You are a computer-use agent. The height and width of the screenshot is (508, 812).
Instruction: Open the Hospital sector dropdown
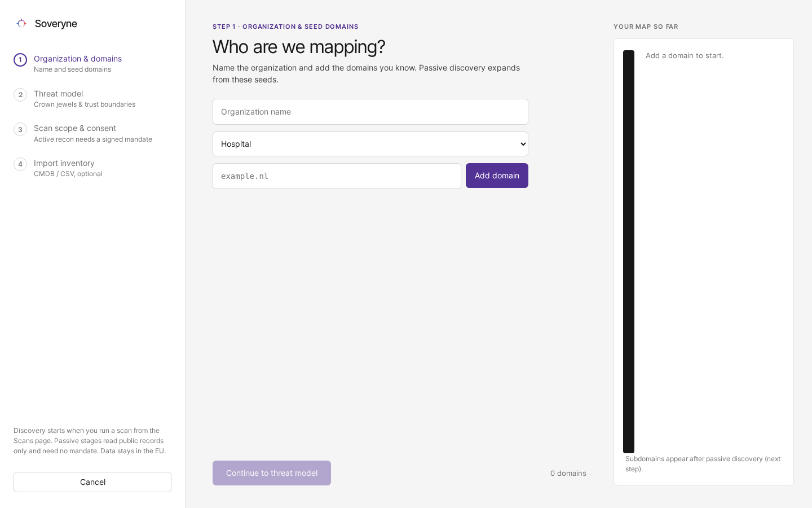coord(370,144)
